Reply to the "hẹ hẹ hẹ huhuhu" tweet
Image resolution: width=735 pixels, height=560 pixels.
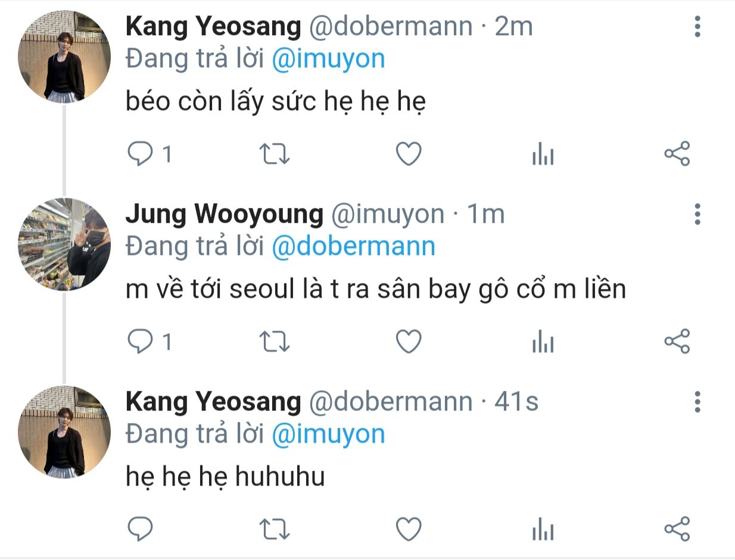[141, 528]
